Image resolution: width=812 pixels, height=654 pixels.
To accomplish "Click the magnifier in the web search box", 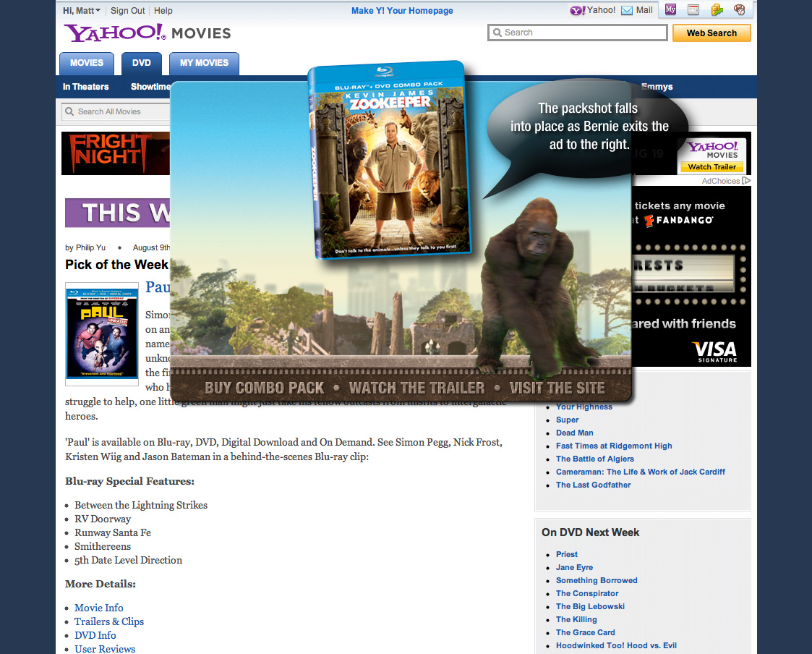I will coord(497,33).
